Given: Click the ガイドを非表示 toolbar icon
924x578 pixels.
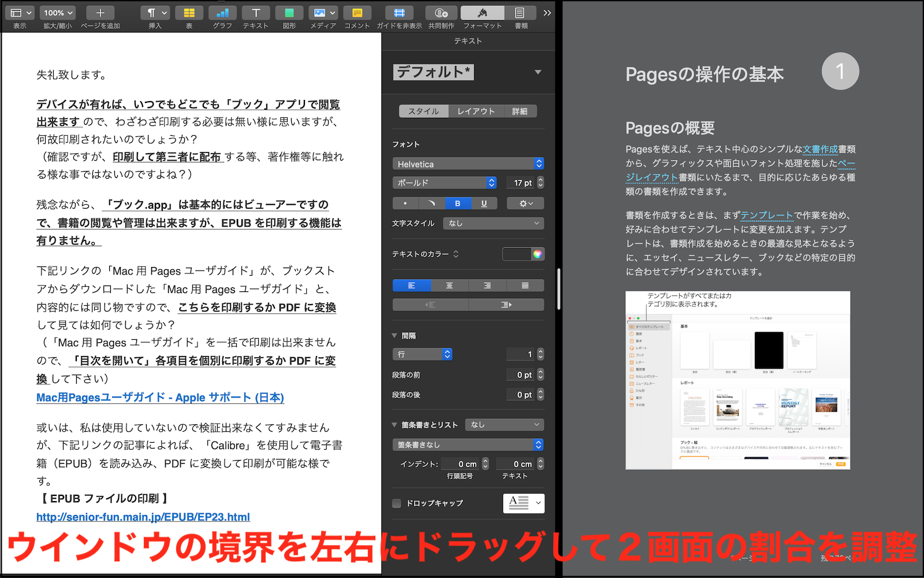Looking at the screenshot, I should (399, 13).
